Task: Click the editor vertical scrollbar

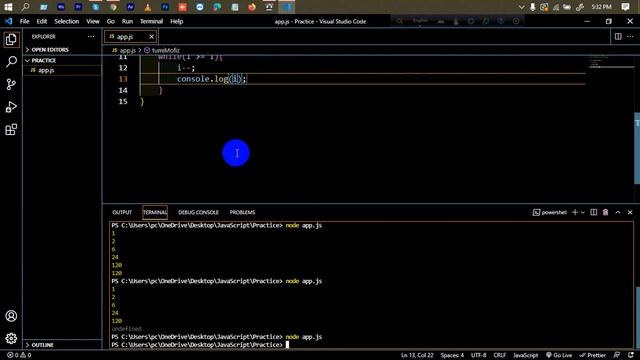Action: 637,148
